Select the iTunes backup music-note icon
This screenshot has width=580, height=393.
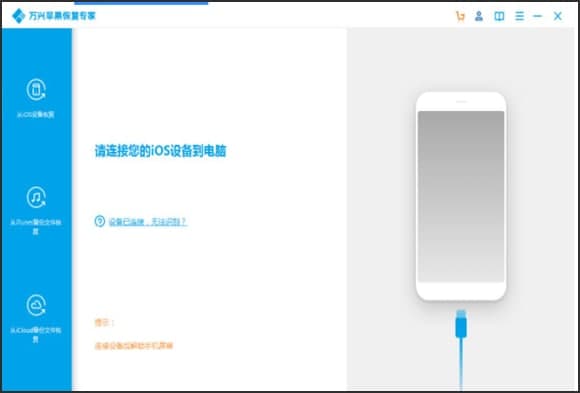pos(36,197)
